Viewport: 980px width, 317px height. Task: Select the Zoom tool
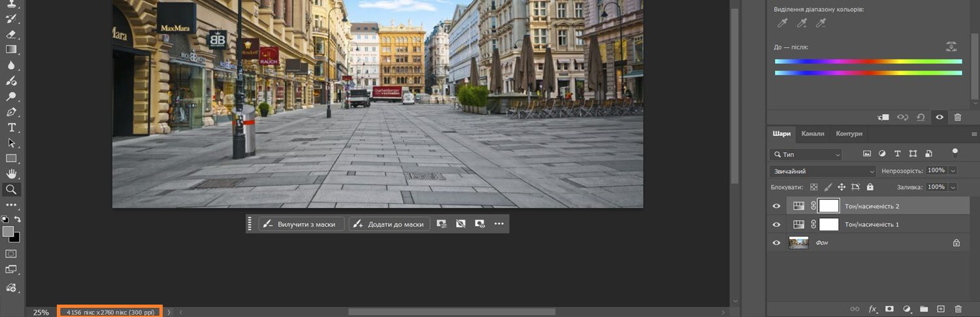(x=11, y=190)
